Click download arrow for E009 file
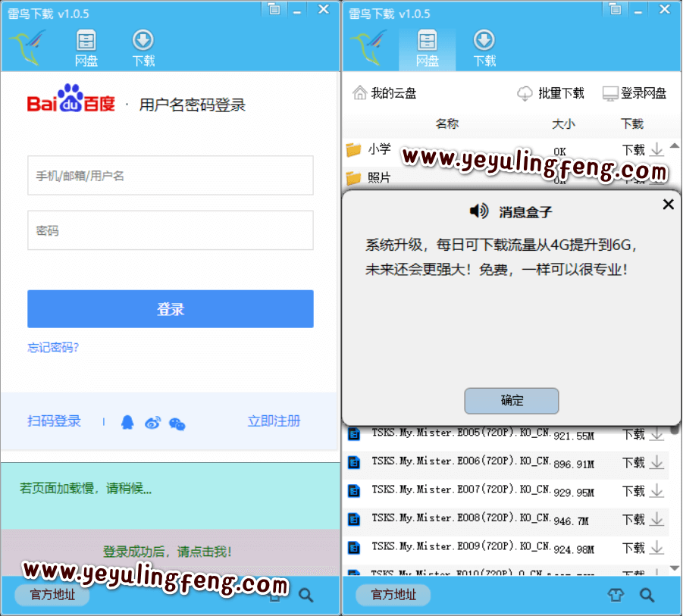The height and width of the screenshot is (616, 683). [x=656, y=548]
